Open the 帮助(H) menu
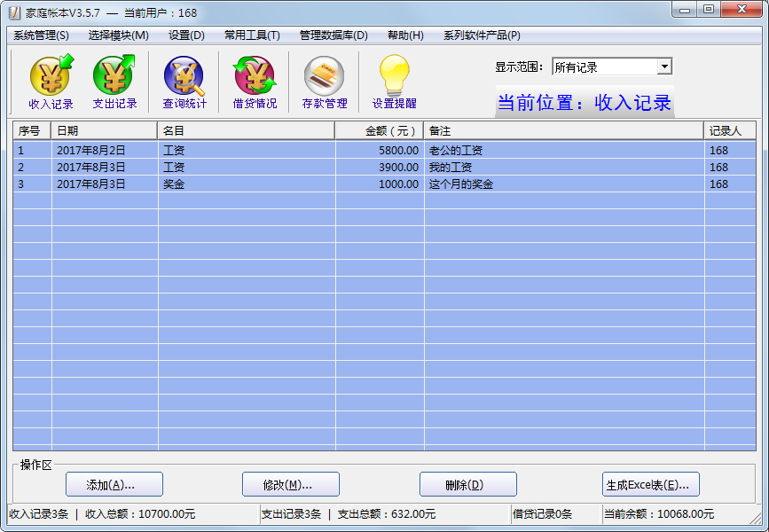This screenshot has height=532, width=769. (x=405, y=35)
